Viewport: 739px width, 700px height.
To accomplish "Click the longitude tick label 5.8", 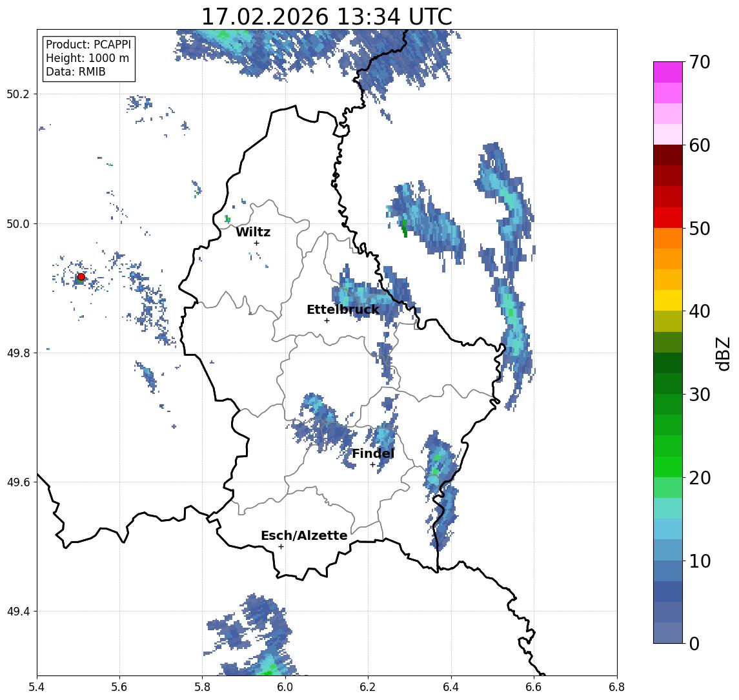I will pos(203,687).
